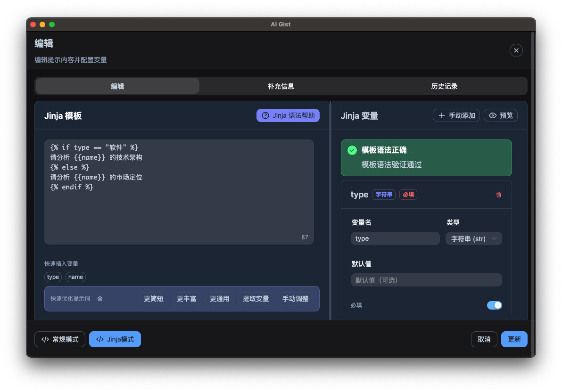This screenshot has width=562, height=392.
Task: Click the 模板语法验证通过 text
Action: coord(391,165)
